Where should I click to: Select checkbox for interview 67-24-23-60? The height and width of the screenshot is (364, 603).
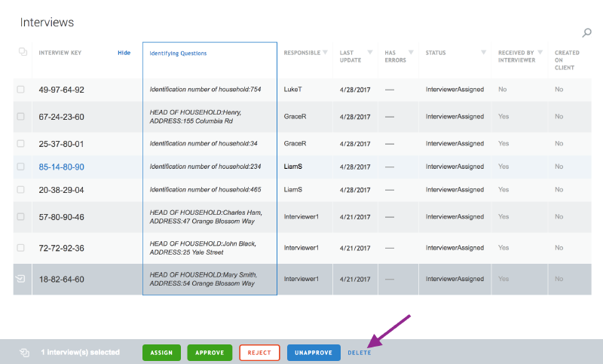(20, 117)
